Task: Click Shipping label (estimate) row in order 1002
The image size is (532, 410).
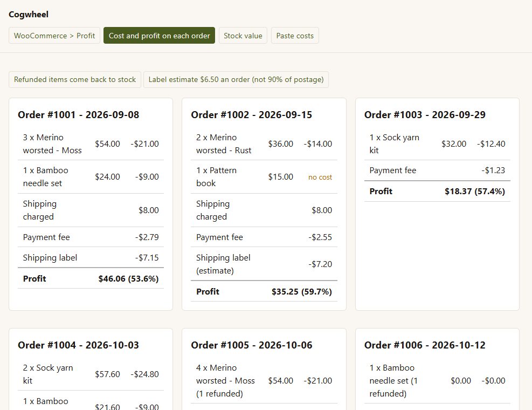Action: pyautogui.click(x=264, y=264)
